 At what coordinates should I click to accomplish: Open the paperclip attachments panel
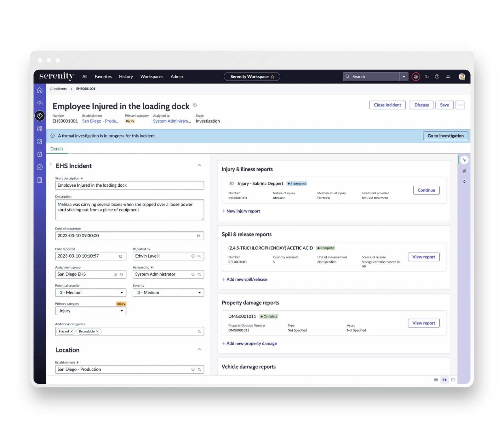[464, 171]
